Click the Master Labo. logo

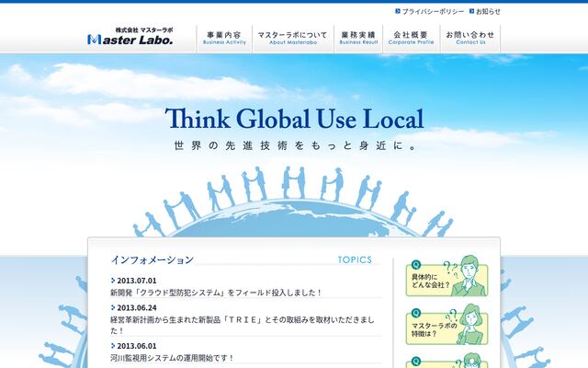(x=130, y=36)
